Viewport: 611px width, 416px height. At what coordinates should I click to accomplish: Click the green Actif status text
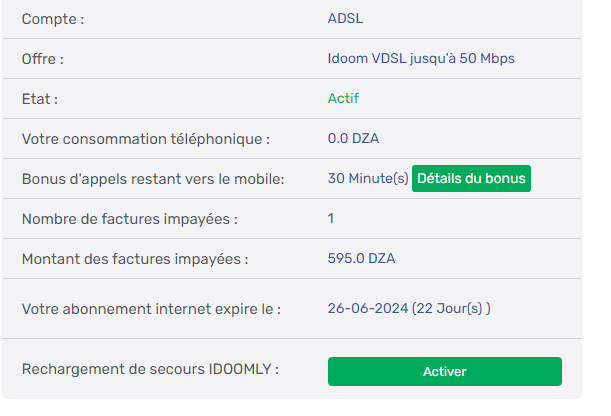coord(343,98)
